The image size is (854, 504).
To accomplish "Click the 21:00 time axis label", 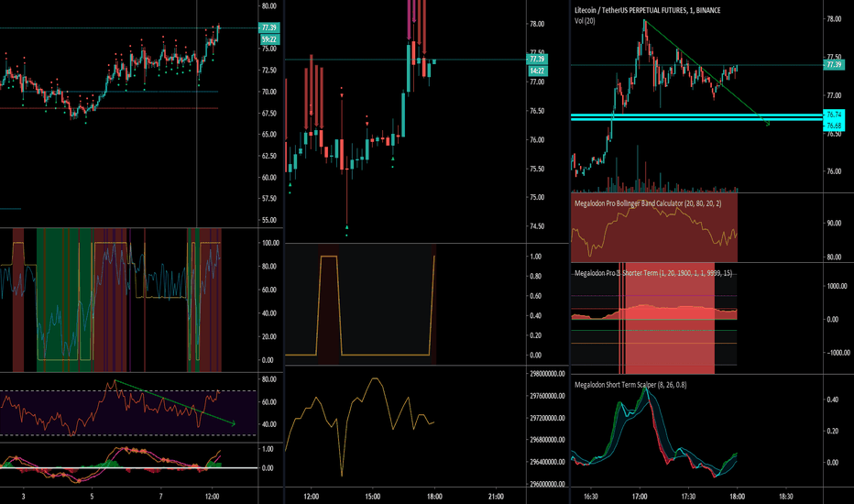I will 496,497.
